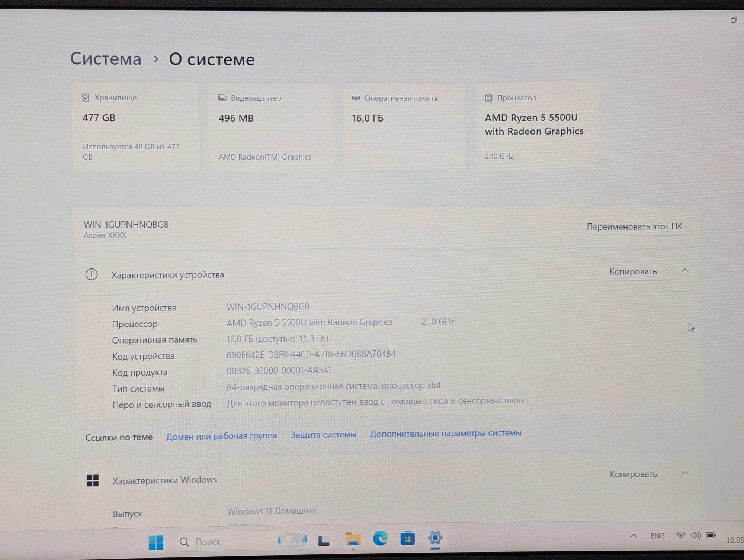Click the Процессор AMD Ryzen 5 card

tap(536, 126)
